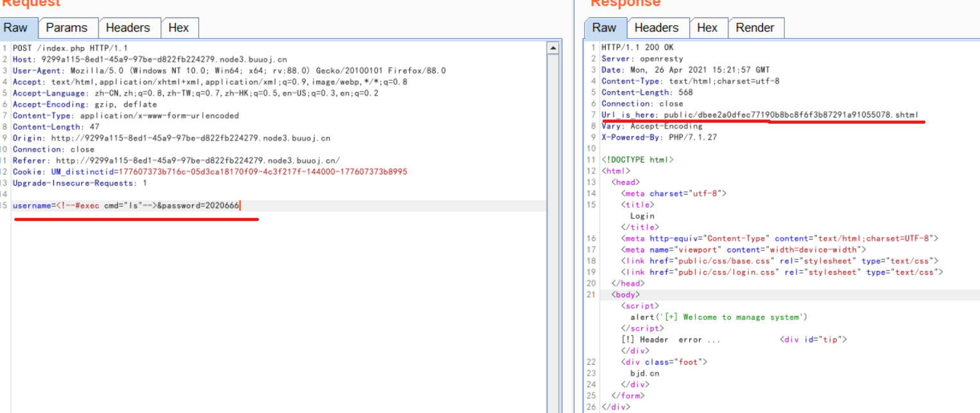Click the Accept text/html header line

(x=210, y=82)
